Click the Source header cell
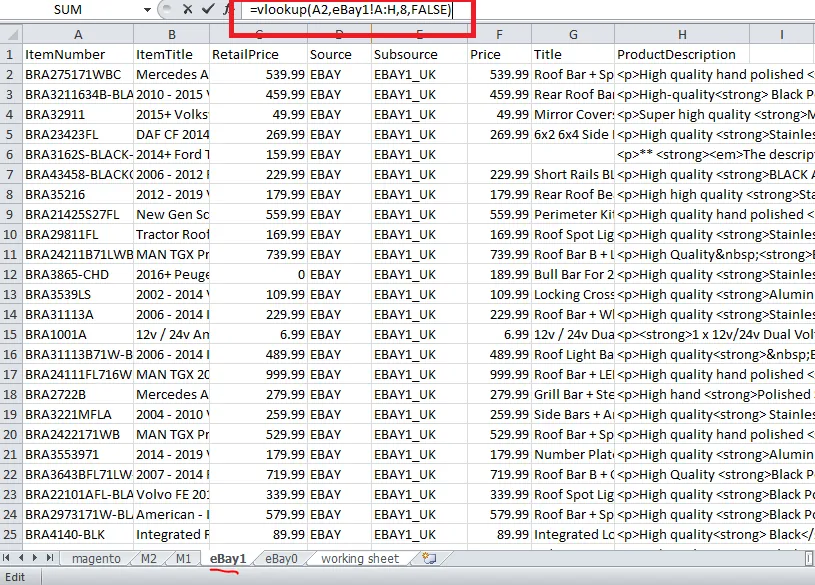Screen dimensions: 815x585 click(x=339, y=55)
